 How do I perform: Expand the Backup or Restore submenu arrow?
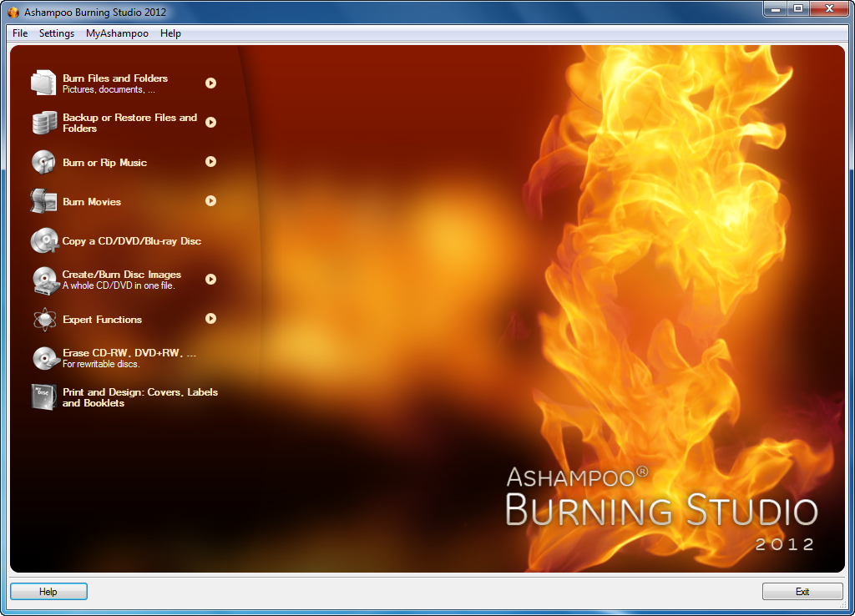click(210, 122)
